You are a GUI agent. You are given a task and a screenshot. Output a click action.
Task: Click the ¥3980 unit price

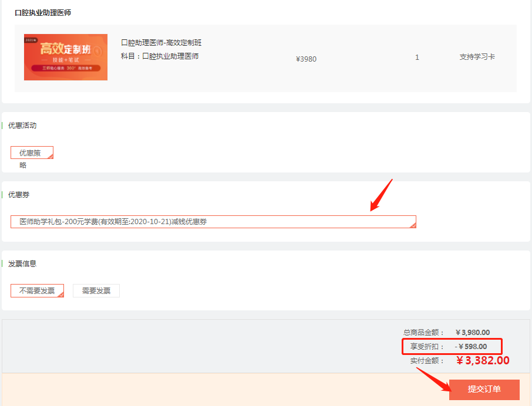click(306, 59)
